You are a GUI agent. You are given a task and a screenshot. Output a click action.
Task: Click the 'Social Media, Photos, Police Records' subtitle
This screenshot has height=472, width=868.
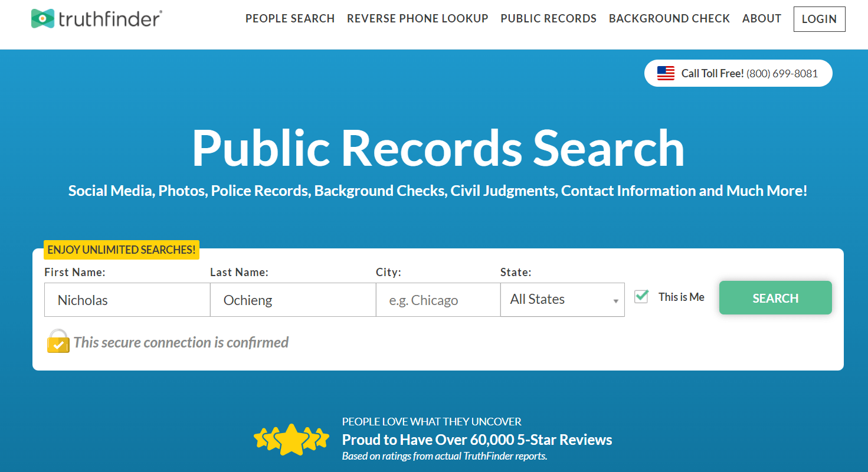[x=438, y=191]
